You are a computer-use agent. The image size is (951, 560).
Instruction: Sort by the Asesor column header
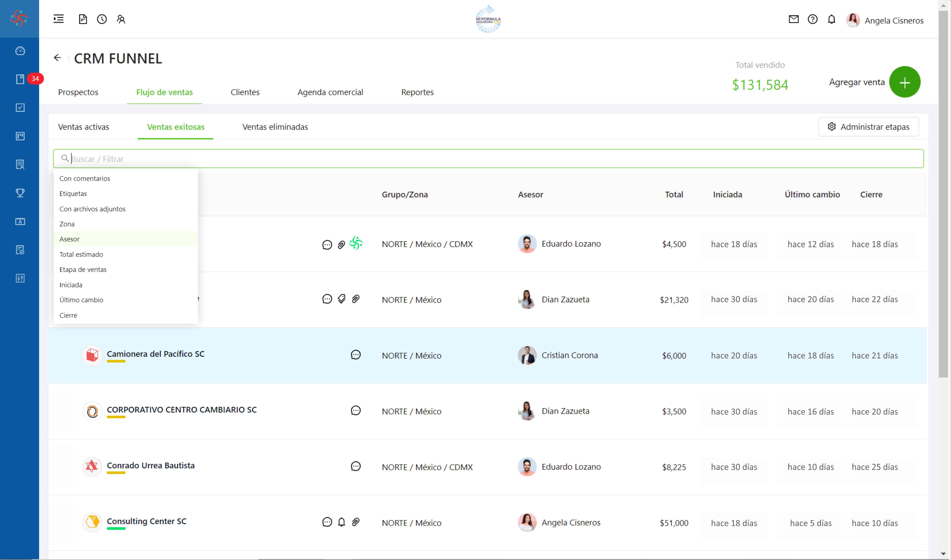point(530,194)
